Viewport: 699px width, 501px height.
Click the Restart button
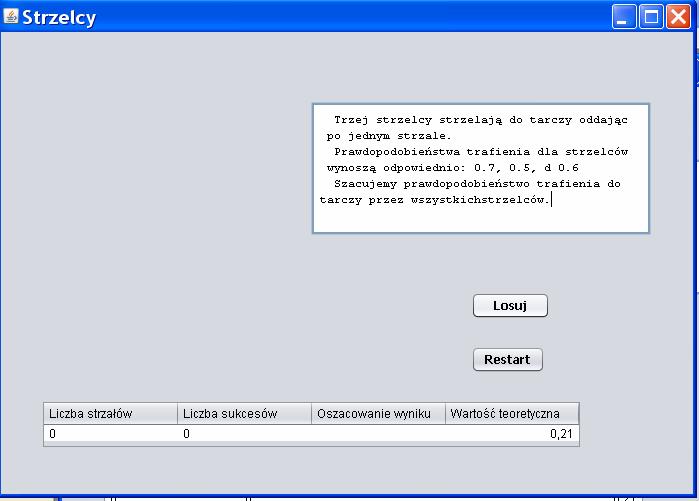(507, 360)
